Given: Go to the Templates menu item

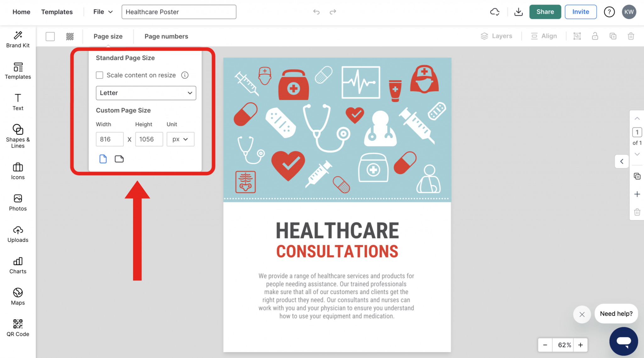Looking at the screenshot, I should tap(57, 12).
